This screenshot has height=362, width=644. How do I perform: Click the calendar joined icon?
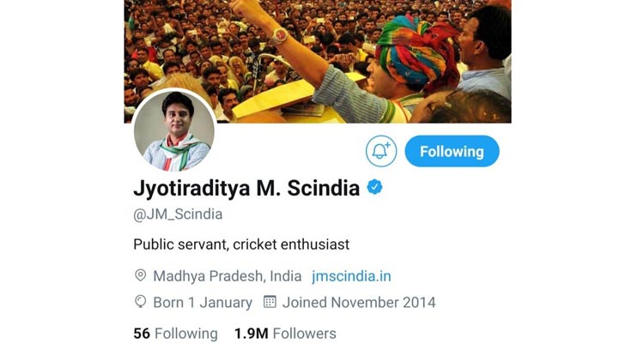270,302
